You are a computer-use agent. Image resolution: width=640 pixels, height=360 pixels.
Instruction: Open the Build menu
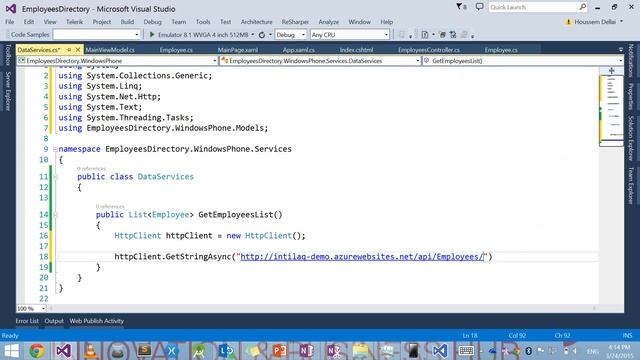(x=127, y=22)
